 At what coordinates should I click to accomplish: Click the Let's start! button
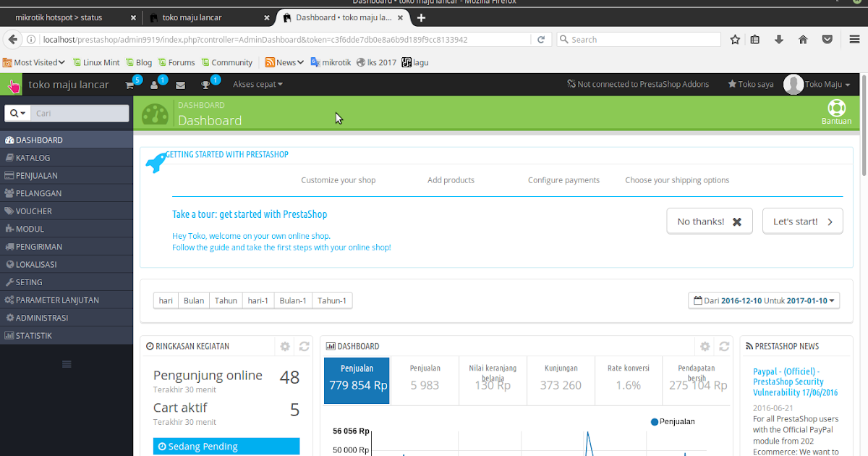click(x=803, y=221)
